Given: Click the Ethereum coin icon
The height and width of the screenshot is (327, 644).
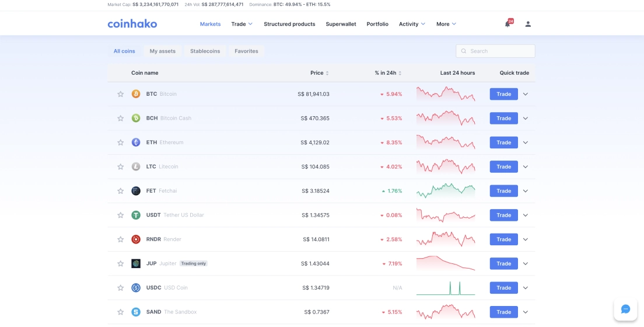Looking at the screenshot, I should [136, 142].
